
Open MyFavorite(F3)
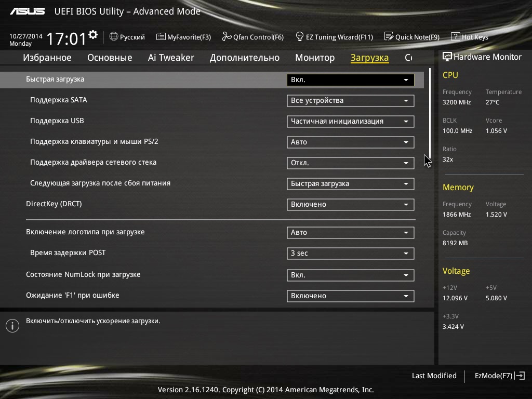(183, 37)
